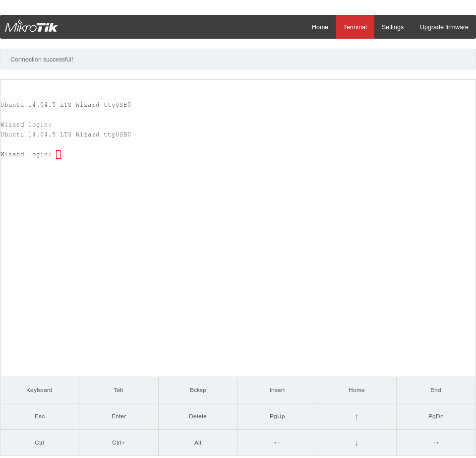Switch to the Settings tab
476x458 pixels.
[x=392, y=27]
